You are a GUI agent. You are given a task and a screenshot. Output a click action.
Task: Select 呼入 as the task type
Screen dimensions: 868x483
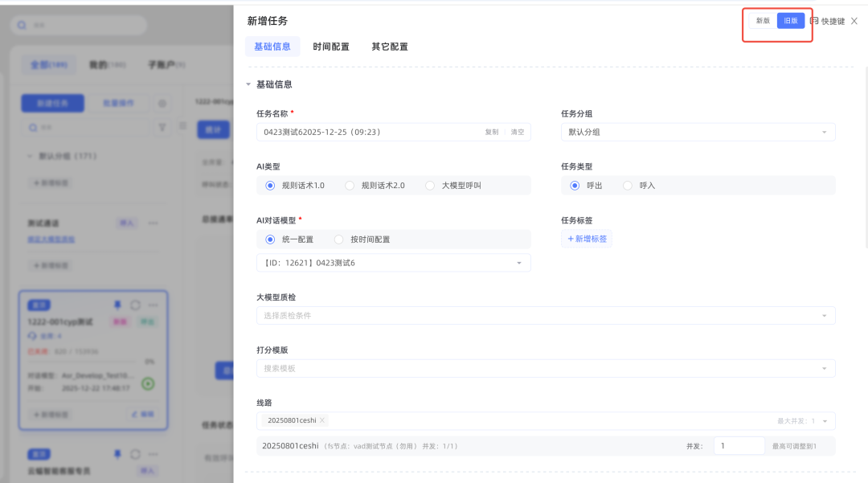coord(628,186)
